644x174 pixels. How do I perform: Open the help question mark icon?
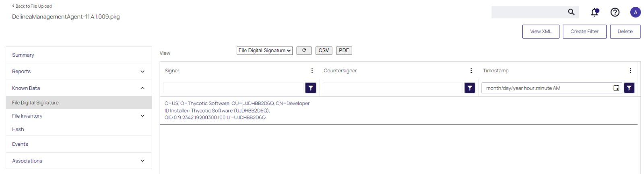(x=615, y=12)
